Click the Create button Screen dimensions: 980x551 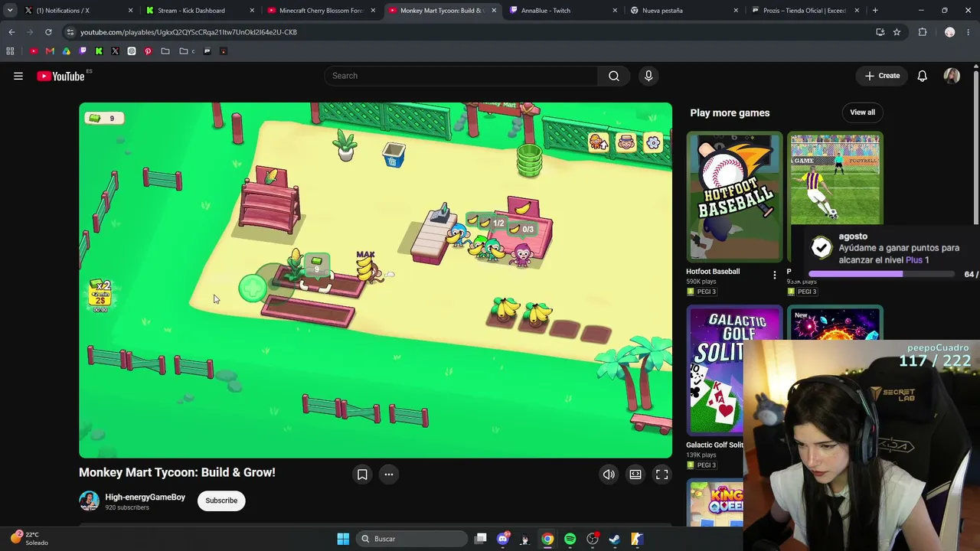tap(882, 76)
